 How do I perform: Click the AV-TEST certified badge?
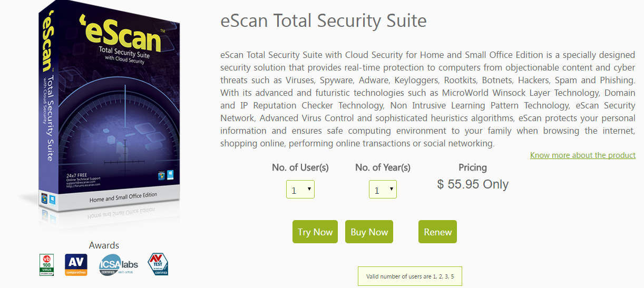click(x=158, y=265)
